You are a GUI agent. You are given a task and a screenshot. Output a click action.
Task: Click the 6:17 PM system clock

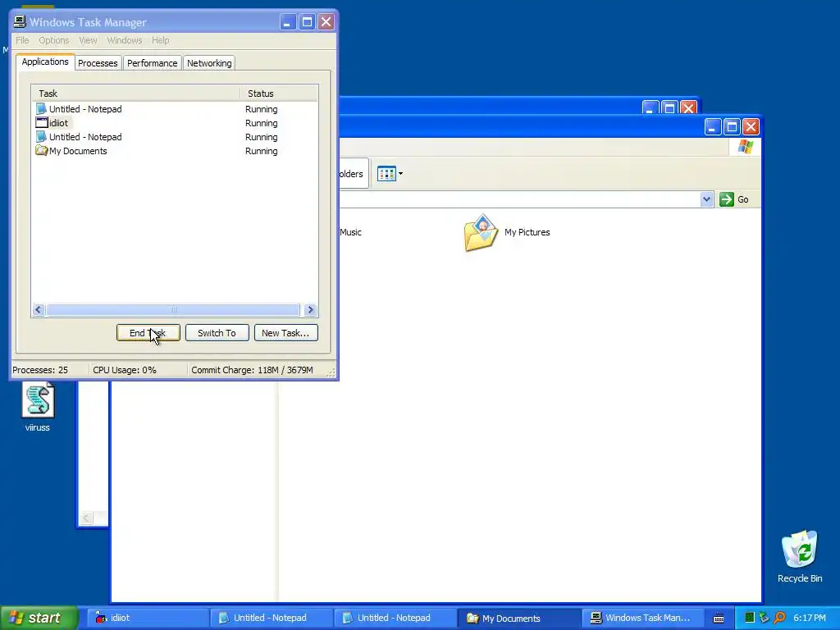(810, 618)
